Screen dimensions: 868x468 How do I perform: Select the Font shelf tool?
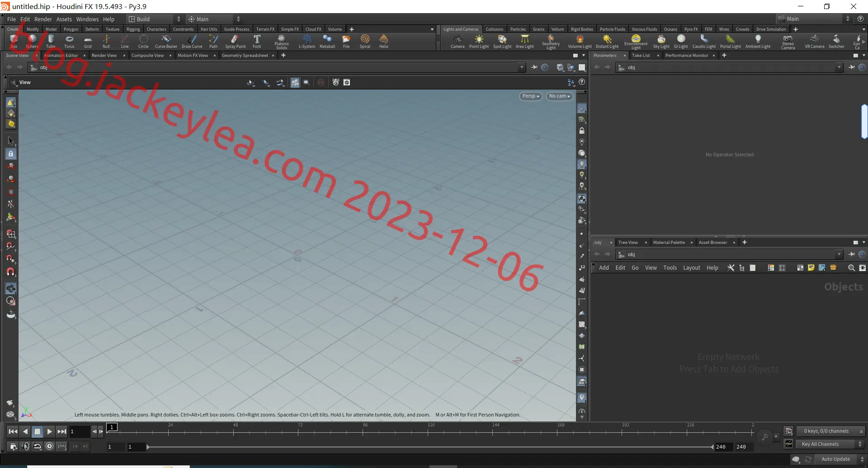coord(257,41)
